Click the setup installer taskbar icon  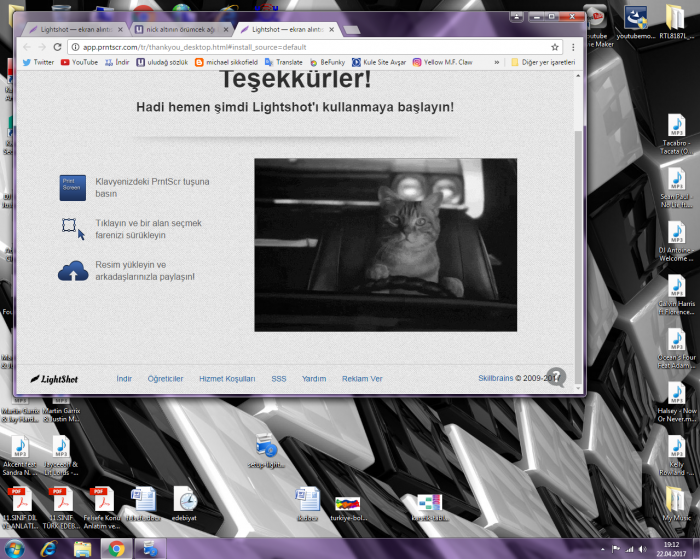[x=150, y=549]
